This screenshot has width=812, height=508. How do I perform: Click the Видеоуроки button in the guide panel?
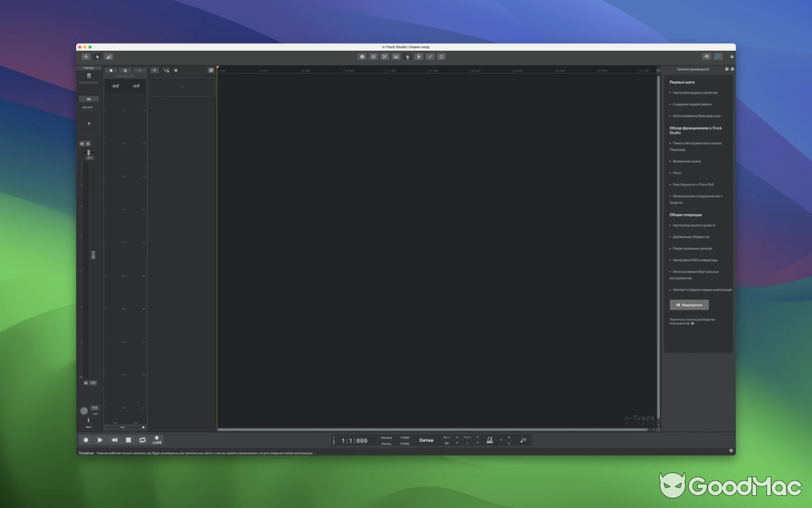[689, 305]
